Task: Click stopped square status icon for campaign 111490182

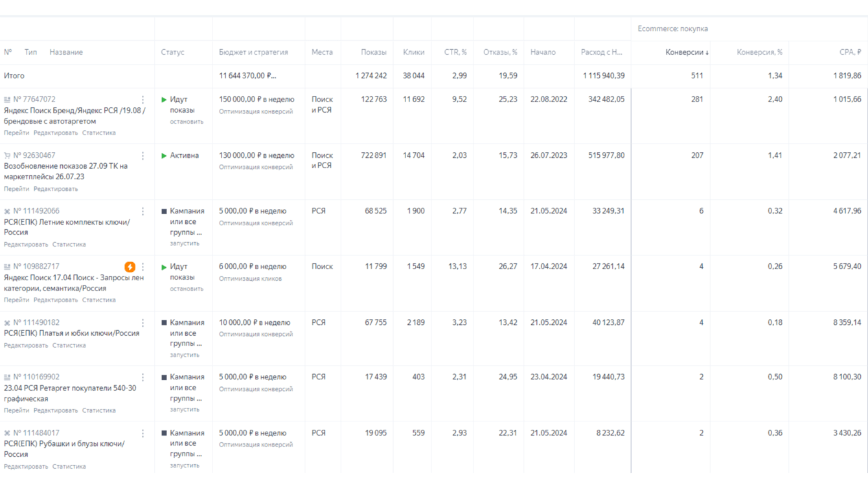Action: coord(164,322)
